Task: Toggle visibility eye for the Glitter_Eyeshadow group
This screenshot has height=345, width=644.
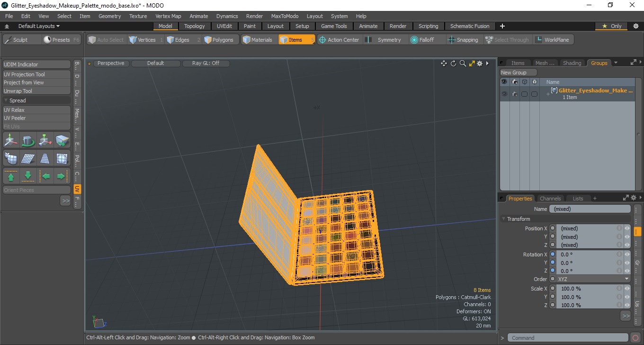Action: (504, 94)
